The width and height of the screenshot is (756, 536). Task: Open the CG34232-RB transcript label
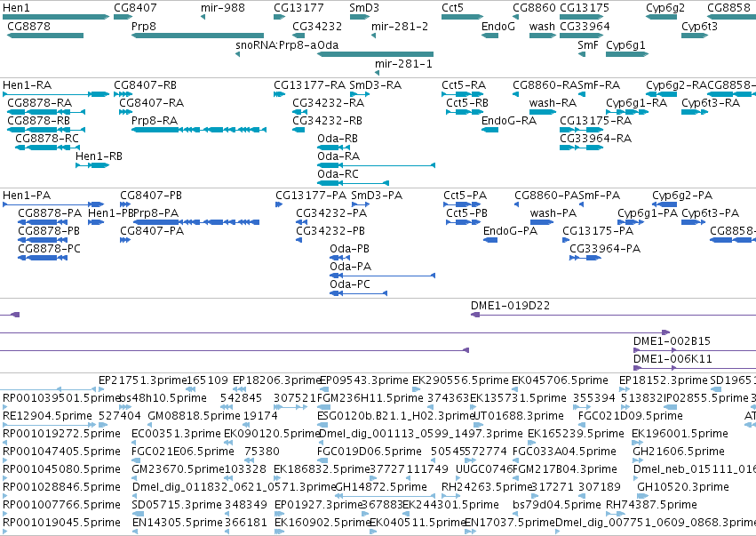point(328,121)
